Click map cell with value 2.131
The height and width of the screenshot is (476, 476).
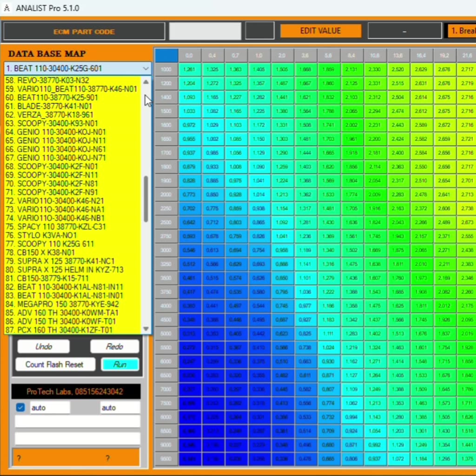(351, 69)
